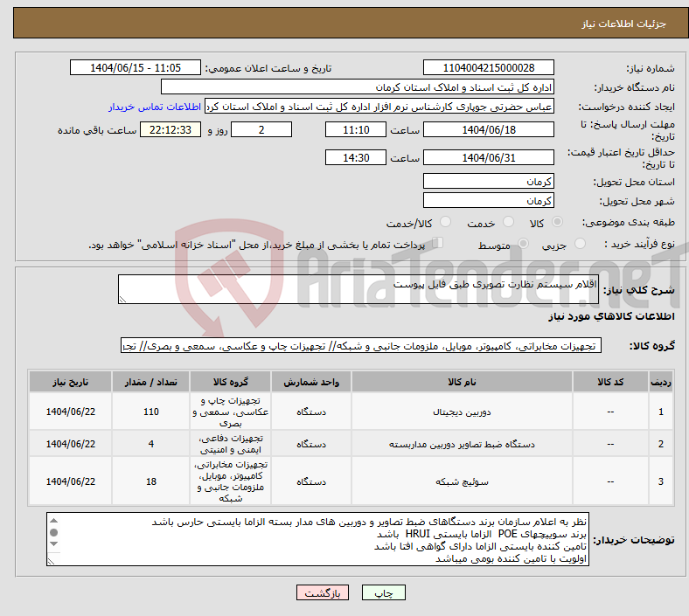Click the تعداد / مقدار column header

(x=151, y=382)
